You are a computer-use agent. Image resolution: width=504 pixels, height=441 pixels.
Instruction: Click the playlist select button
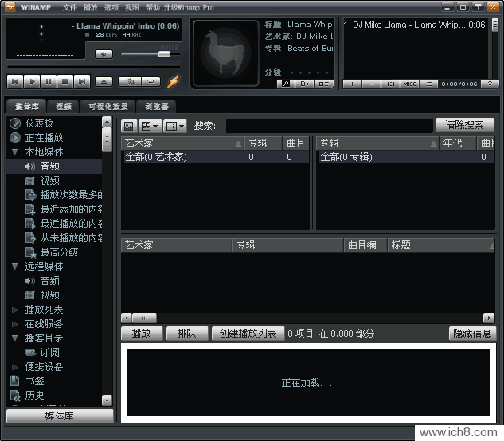coord(391,84)
